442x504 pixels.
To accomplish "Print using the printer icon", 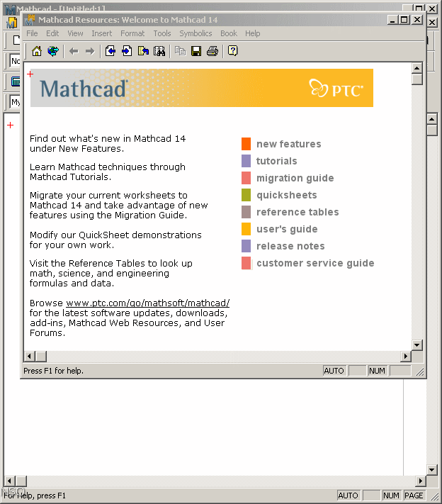I will [212, 51].
